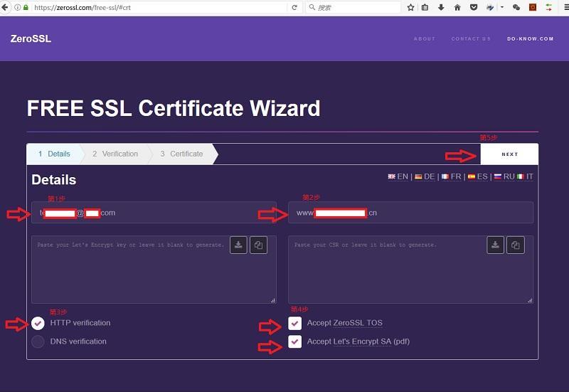Select HTTP verification option
Image resolution: width=569 pixels, height=392 pixels.
(38, 323)
